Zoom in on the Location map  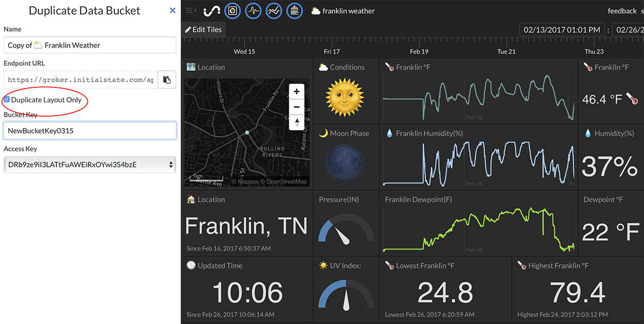tap(296, 92)
